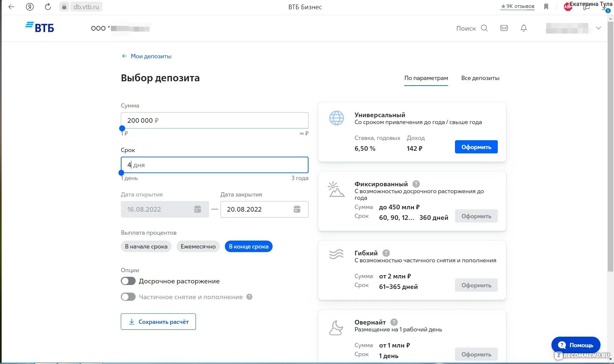Viewport: 614px width, 364px height.
Task: Open notifications bell icon
Action: (x=524, y=28)
